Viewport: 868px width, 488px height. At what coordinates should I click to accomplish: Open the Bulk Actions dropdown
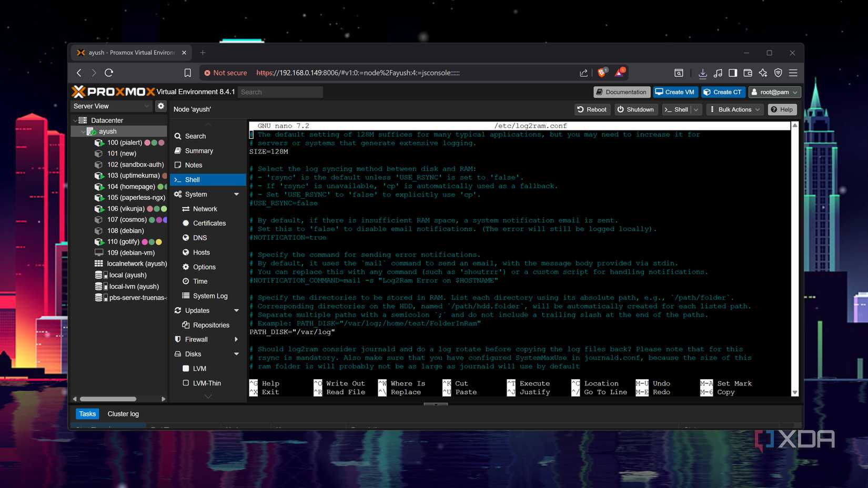pyautogui.click(x=735, y=109)
